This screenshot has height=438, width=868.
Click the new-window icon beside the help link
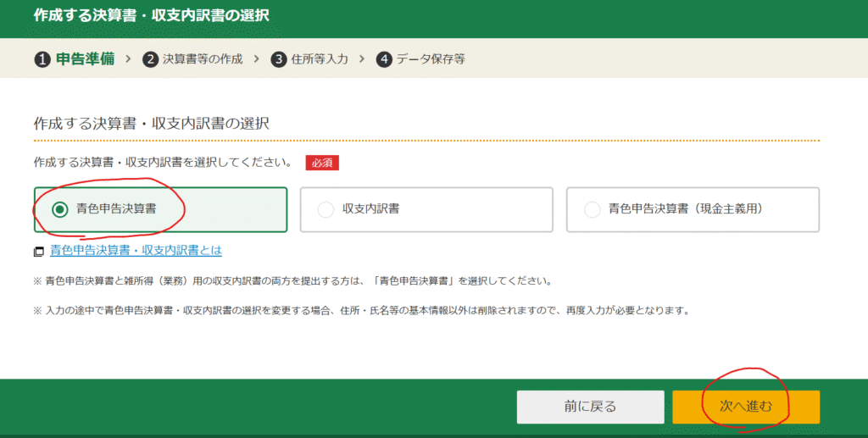coord(39,252)
